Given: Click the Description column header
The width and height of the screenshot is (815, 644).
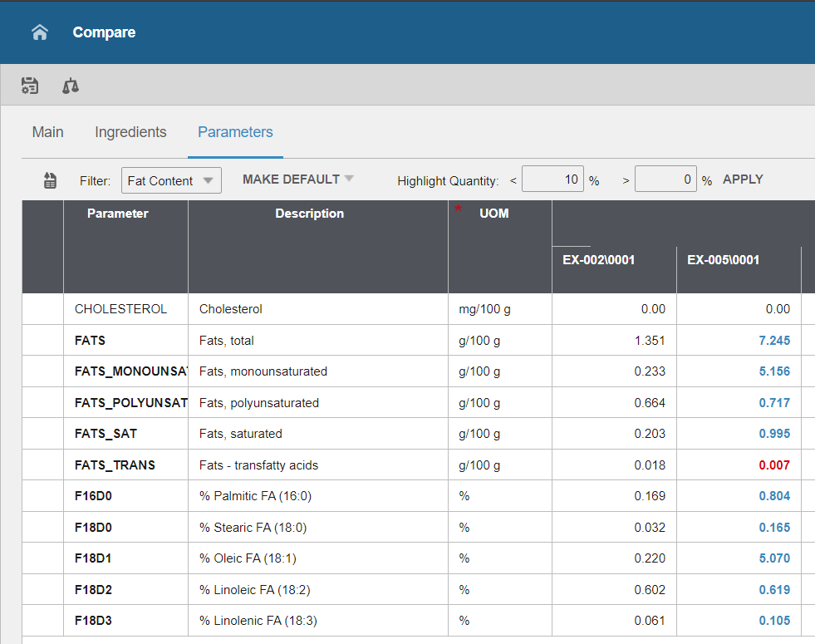Looking at the screenshot, I should [x=309, y=214].
